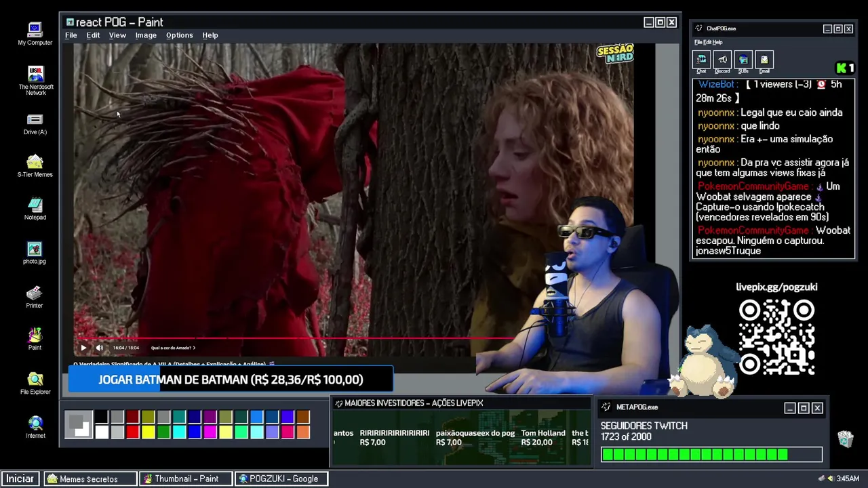Image resolution: width=868 pixels, height=488 pixels.
Task: Open The Nerdsoft Network desktop icon
Action: coord(35,80)
